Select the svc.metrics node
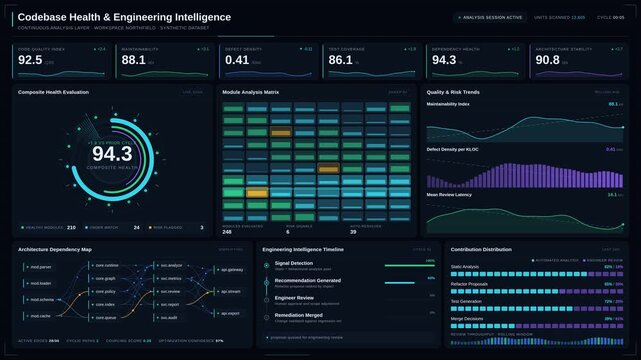 [x=169, y=278]
